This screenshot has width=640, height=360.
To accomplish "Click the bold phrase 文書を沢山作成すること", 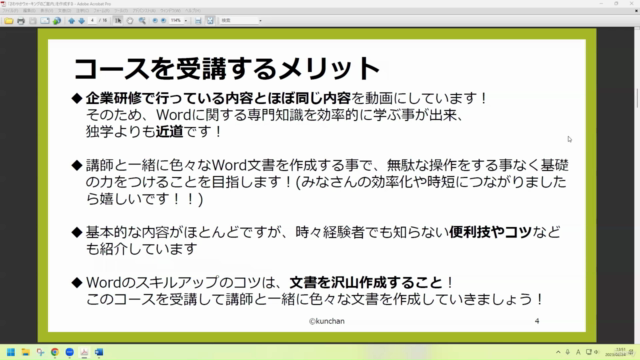I will coord(366,282).
